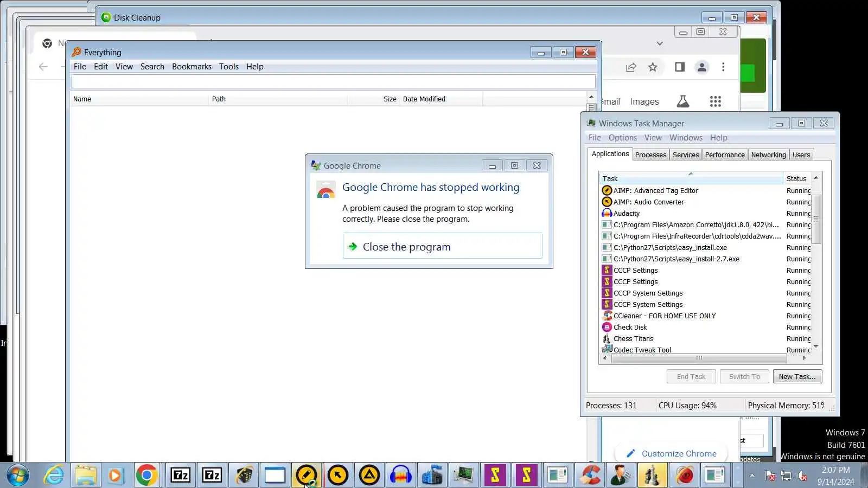This screenshot has height=488, width=868.
Task: Switch to Google Chrome on the taskbar
Action: pyautogui.click(x=146, y=476)
